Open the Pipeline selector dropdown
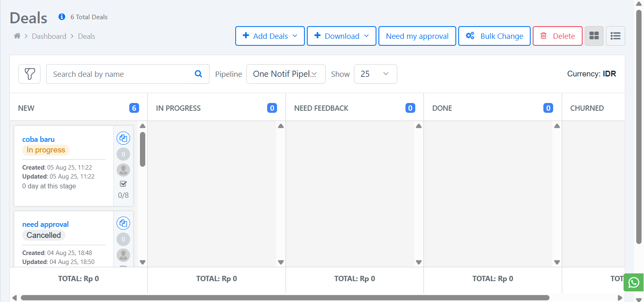 click(286, 74)
